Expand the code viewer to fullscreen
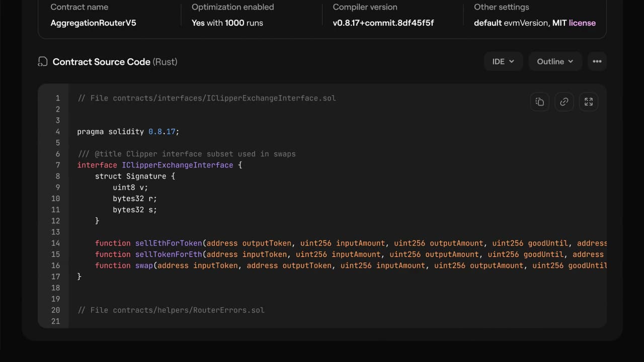The image size is (644, 362). pyautogui.click(x=589, y=102)
